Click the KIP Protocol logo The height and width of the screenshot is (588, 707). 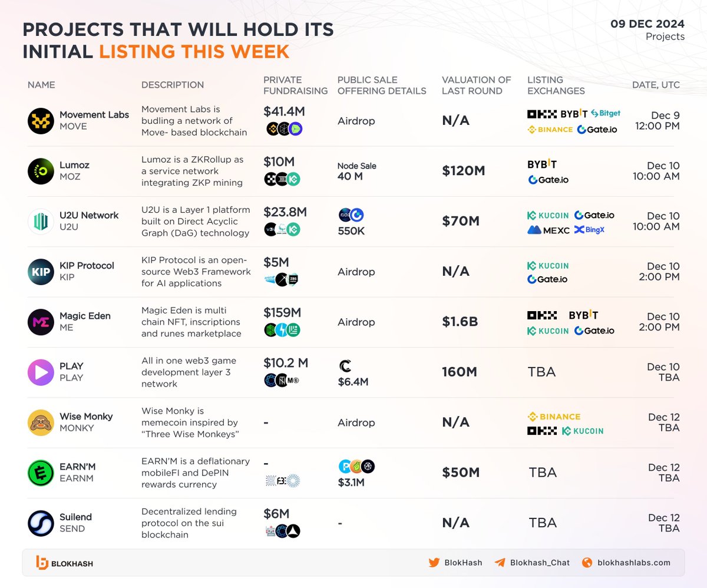tap(41, 272)
